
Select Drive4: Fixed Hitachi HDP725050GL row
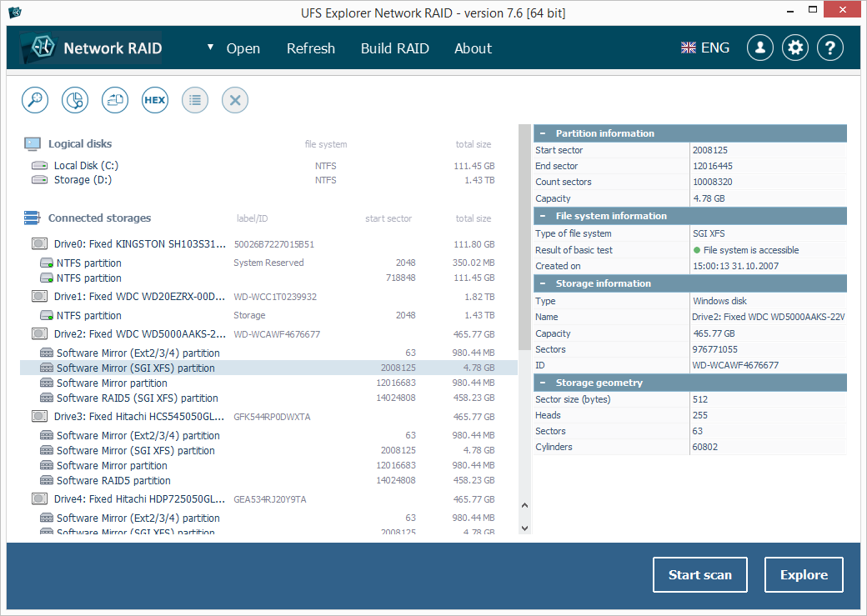click(x=268, y=498)
